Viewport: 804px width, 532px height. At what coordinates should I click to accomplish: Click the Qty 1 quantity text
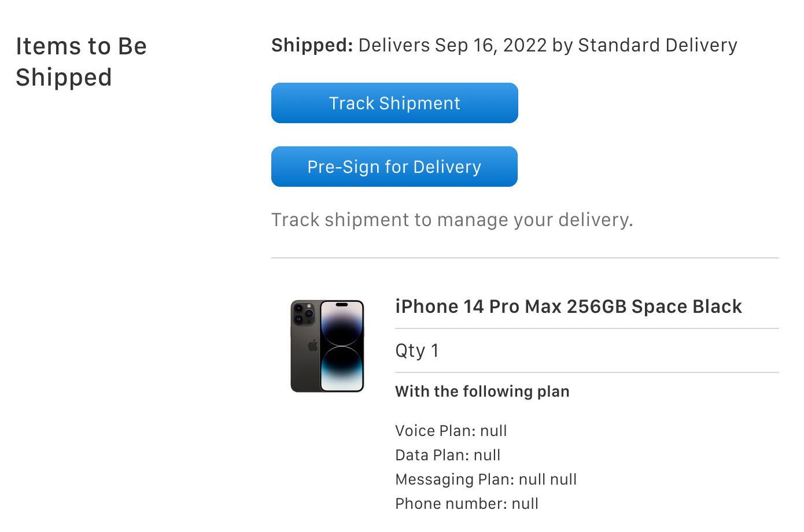tap(416, 350)
